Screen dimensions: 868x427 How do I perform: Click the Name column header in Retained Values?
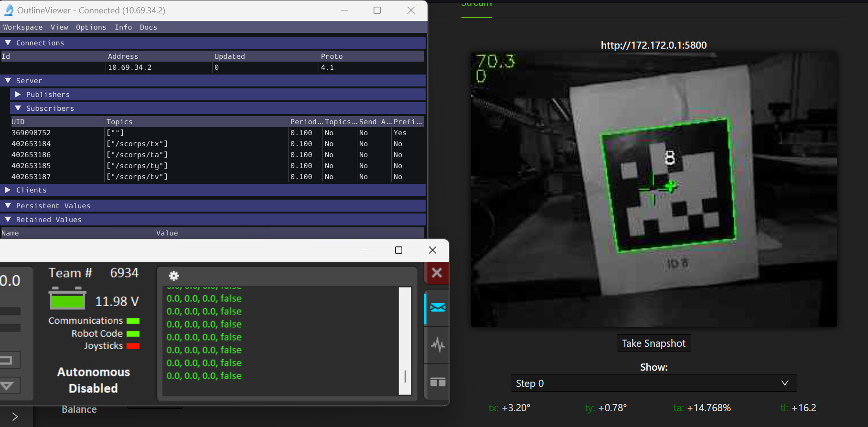(10, 233)
